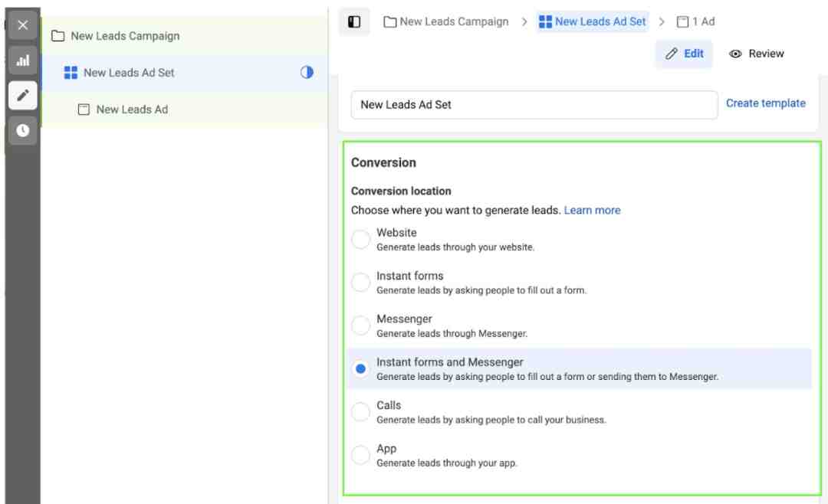Close the editor with the X icon

tap(23, 25)
